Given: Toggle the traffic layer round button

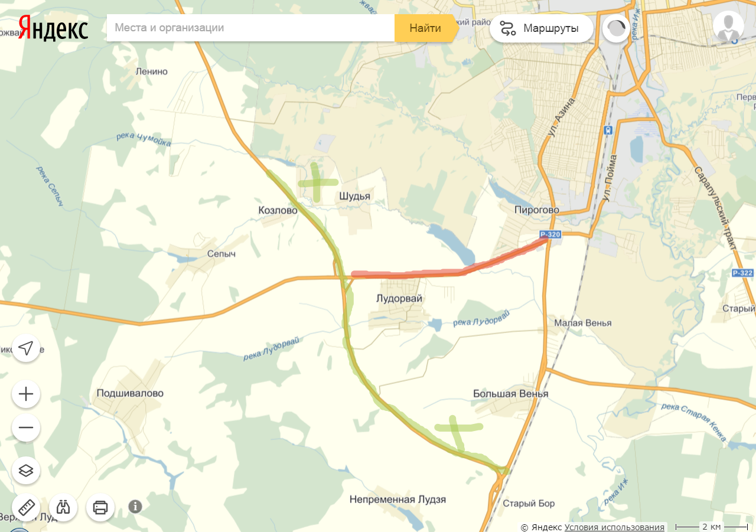Looking at the screenshot, I should click(x=616, y=28).
